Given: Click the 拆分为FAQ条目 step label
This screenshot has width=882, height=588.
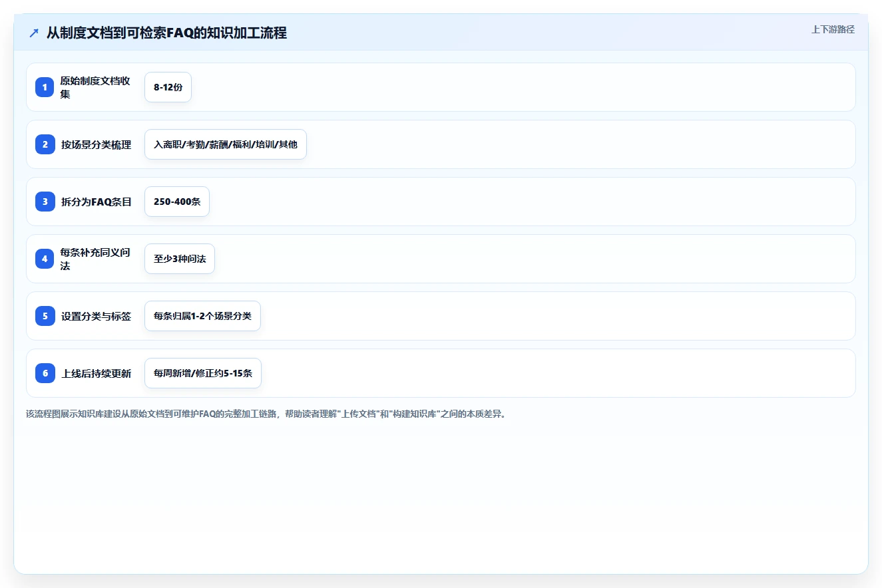Looking at the screenshot, I should pyautogui.click(x=97, y=202).
